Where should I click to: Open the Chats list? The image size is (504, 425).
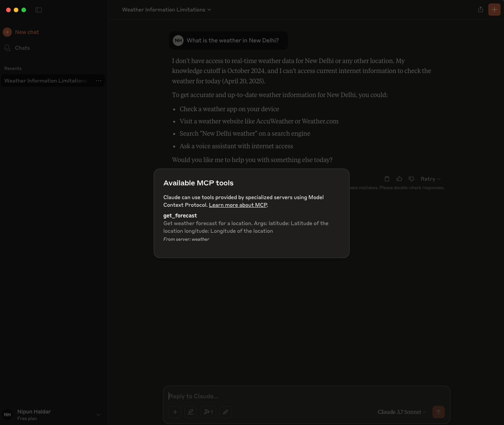click(22, 48)
